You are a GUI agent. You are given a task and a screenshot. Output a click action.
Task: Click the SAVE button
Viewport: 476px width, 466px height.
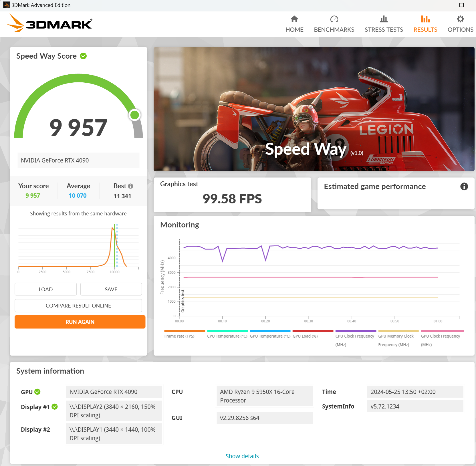[111, 289]
